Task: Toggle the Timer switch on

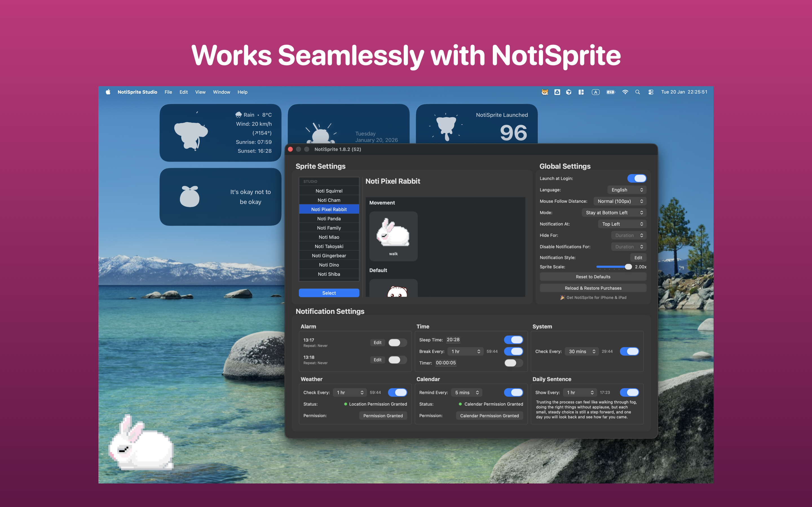Action: click(513, 363)
